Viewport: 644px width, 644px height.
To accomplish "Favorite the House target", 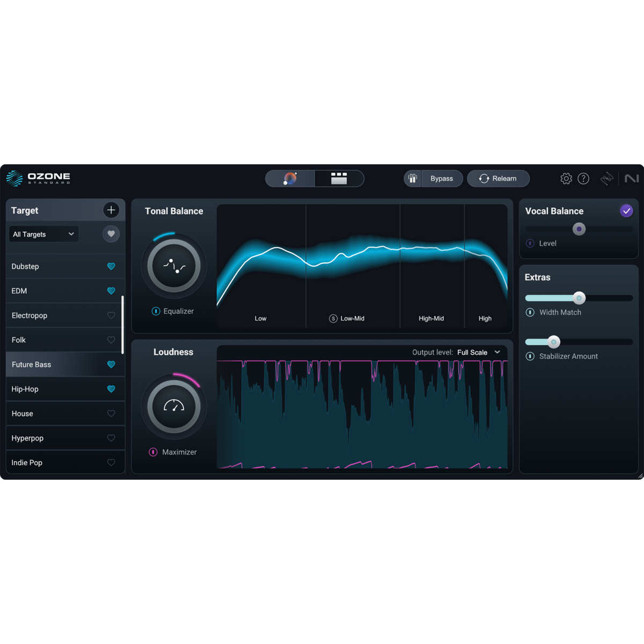I will tap(111, 414).
